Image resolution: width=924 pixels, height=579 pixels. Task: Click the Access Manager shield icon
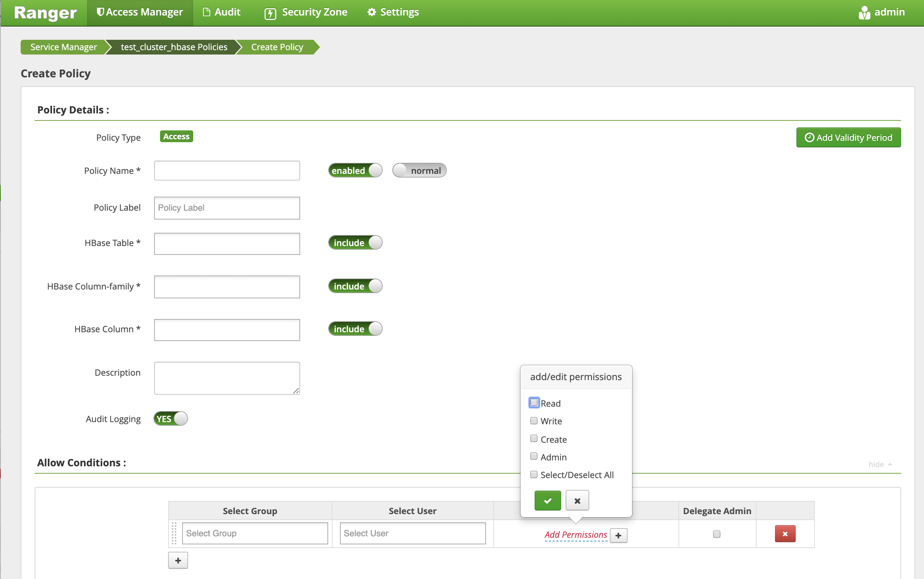click(x=101, y=12)
